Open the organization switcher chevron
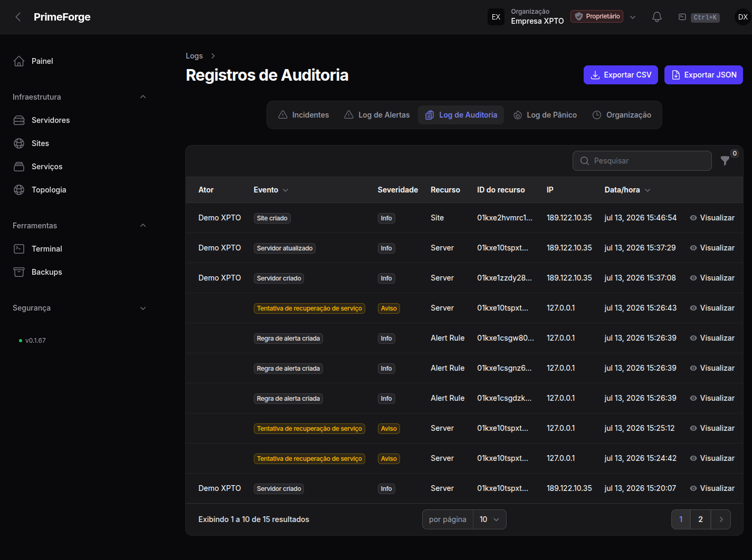Screen dimensions: 752x560 pos(633,17)
